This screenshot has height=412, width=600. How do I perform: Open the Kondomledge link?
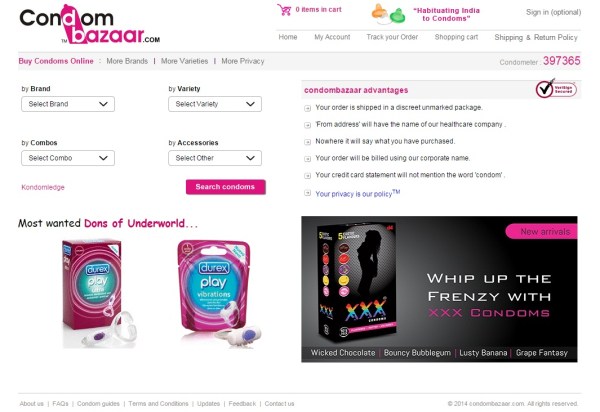click(x=43, y=187)
